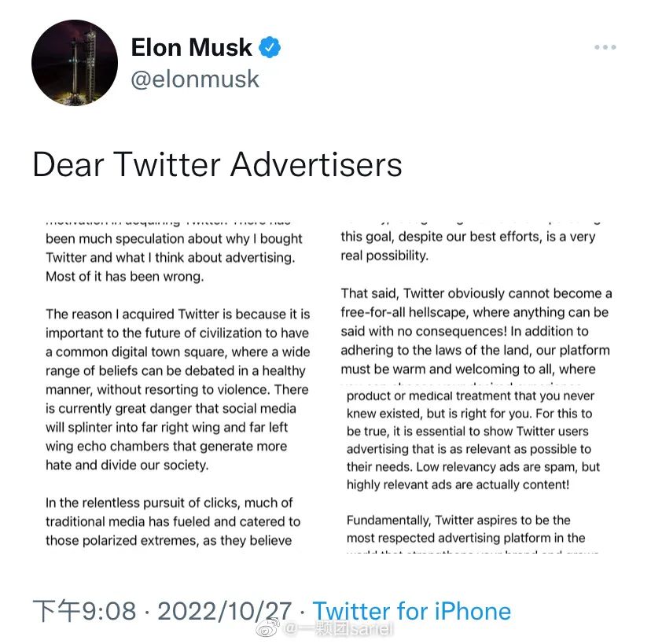
Task: Open the three-dot more options menu
Action: point(605,47)
